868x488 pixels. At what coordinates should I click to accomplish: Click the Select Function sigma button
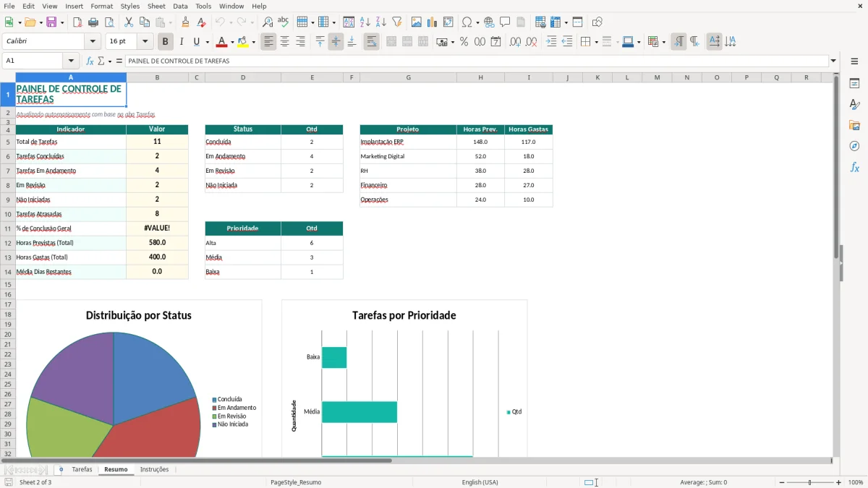[x=101, y=61]
